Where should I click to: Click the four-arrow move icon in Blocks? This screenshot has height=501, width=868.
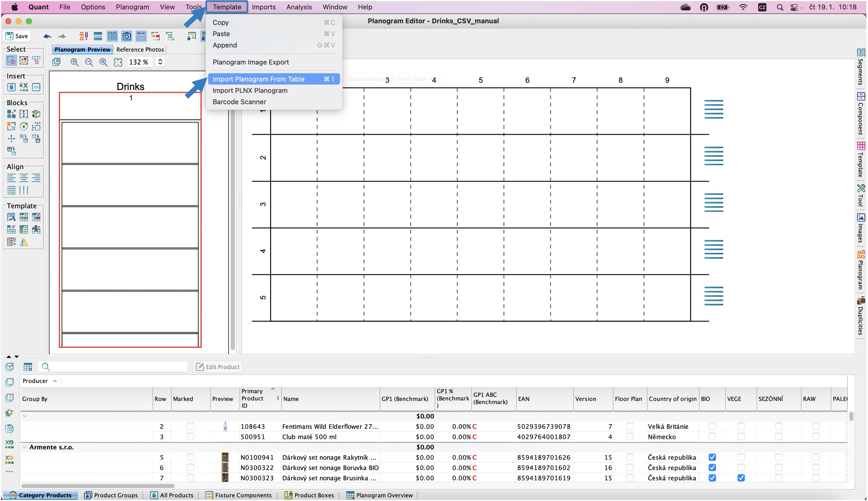[x=11, y=139]
